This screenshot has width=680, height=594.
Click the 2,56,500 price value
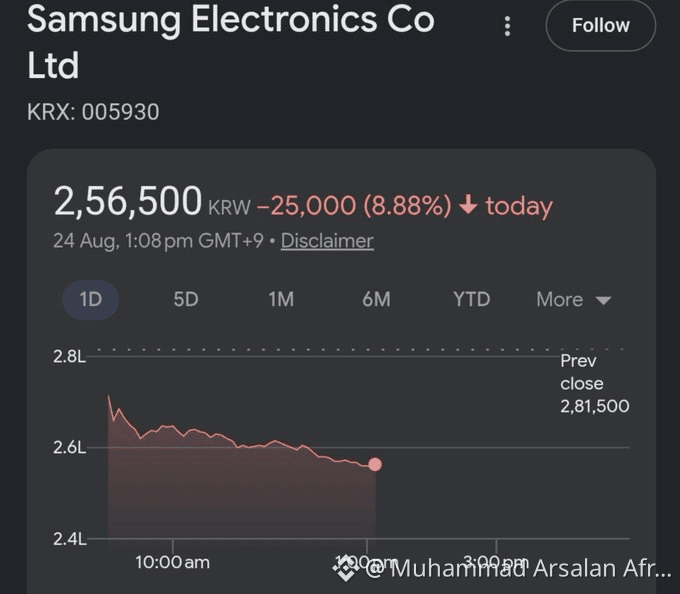pyautogui.click(x=128, y=200)
